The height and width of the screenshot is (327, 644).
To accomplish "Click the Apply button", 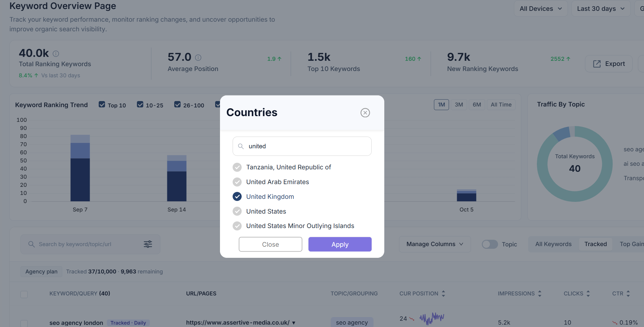I will (x=340, y=244).
